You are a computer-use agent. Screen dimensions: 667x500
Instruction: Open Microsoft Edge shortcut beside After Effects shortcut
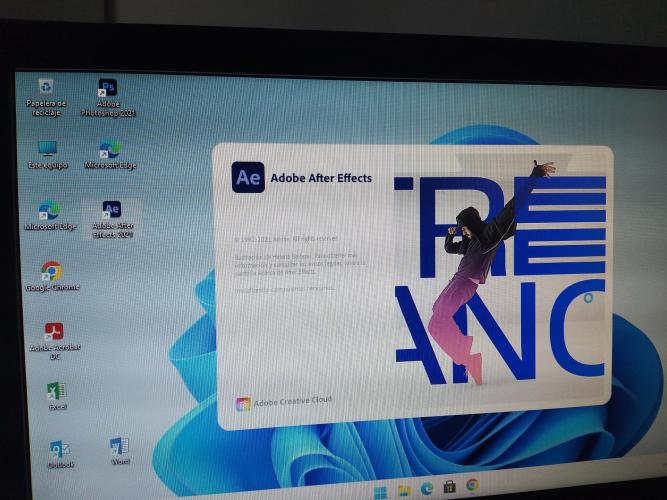[x=50, y=216]
